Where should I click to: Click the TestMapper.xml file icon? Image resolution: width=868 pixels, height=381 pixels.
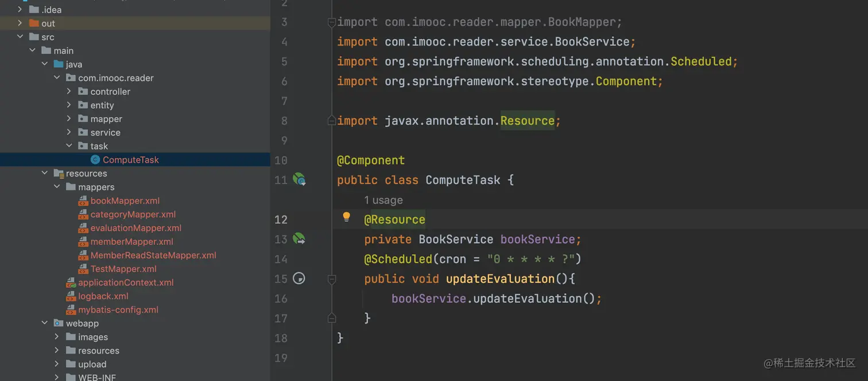83,269
